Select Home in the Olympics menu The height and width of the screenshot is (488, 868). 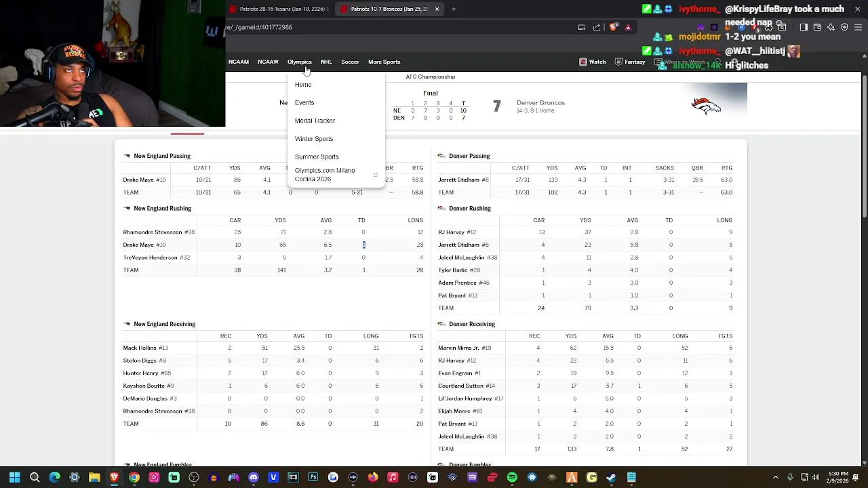pos(303,85)
